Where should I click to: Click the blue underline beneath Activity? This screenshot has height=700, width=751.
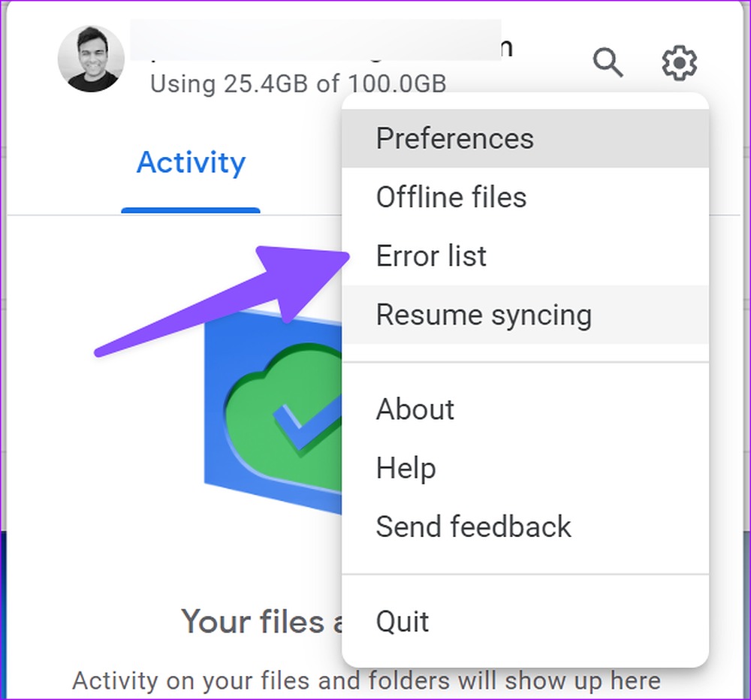click(191, 211)
